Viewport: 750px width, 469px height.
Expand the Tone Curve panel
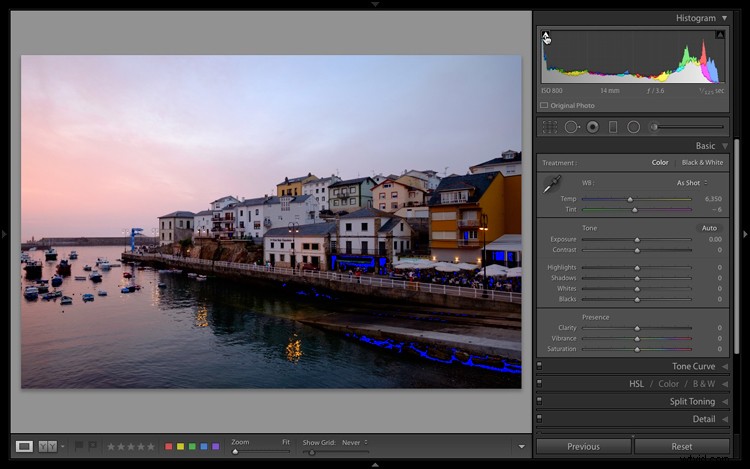725,367
